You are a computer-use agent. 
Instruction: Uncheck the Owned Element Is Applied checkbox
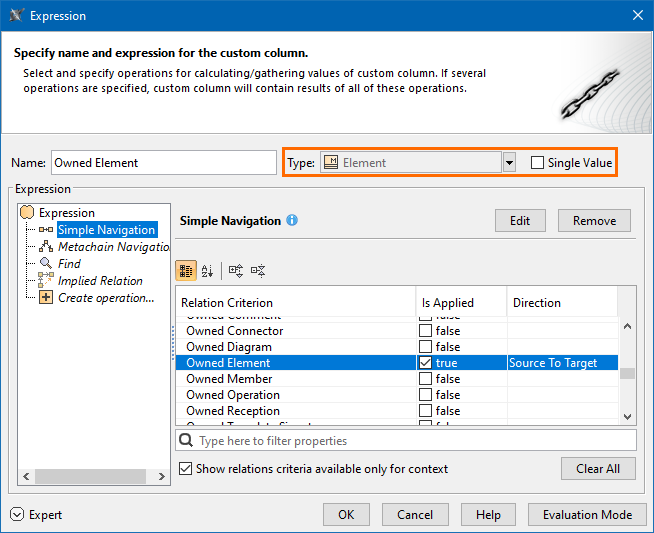click(x=426, y=363)
